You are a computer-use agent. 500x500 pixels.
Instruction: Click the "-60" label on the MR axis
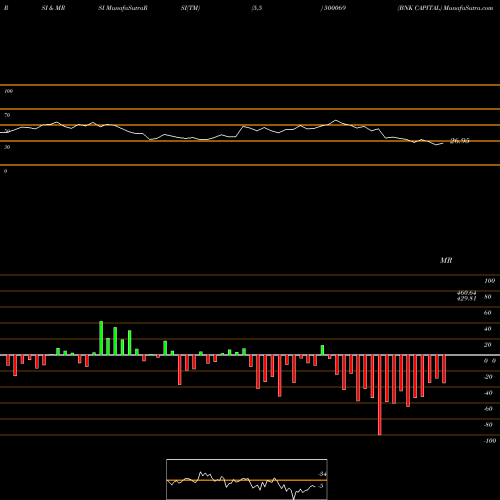pyautogui.click(x=488, y=409)
